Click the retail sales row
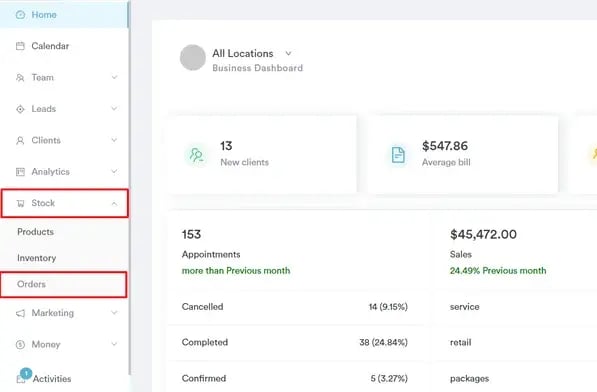The height and width of the screenshot is (392, 597). (x=461, y=343)
